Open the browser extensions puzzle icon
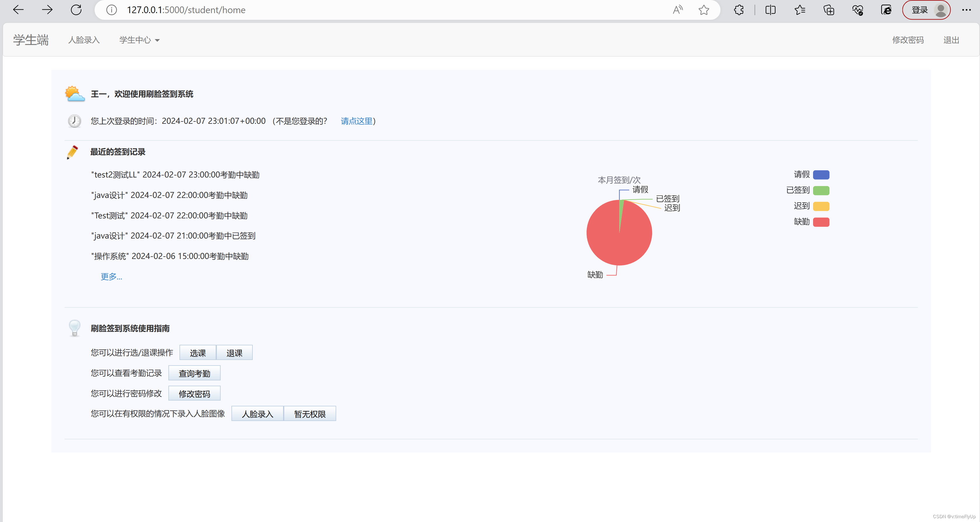This screenshot has width=980, height=522. pos(739,10)
